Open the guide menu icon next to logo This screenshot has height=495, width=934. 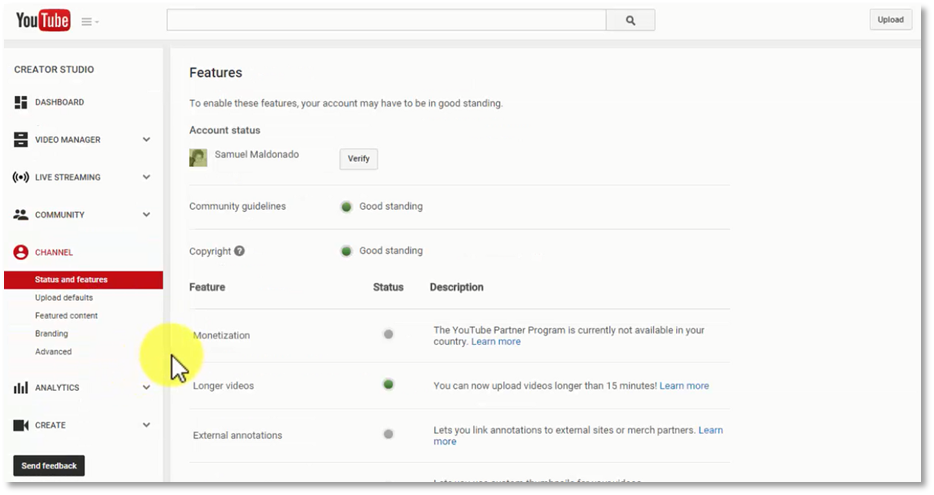pyautogui.click(x=90, y=22)
